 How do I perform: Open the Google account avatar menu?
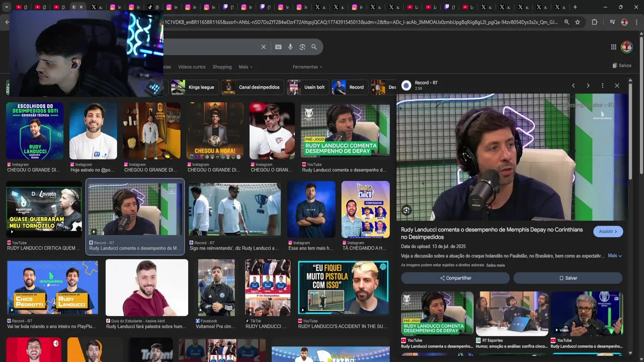pos(626,47)
